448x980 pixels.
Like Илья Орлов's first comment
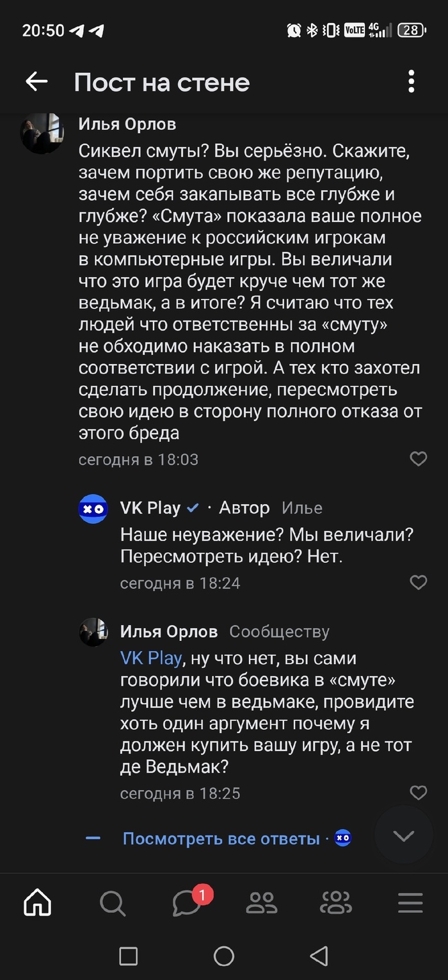[418, 459]
